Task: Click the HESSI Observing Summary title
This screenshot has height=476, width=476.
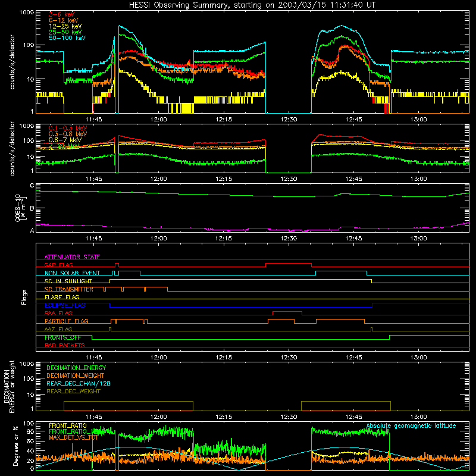Action: [252, 5]
